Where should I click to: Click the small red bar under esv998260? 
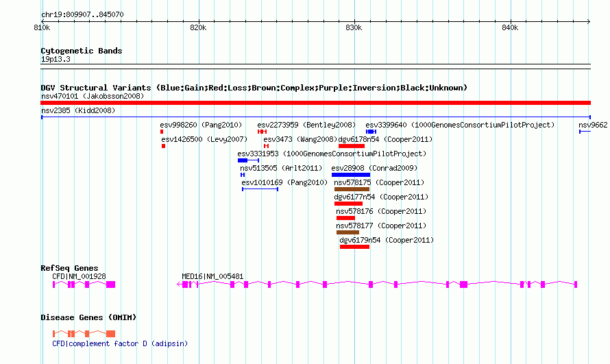pyautogui.click(x=162, y=132)
